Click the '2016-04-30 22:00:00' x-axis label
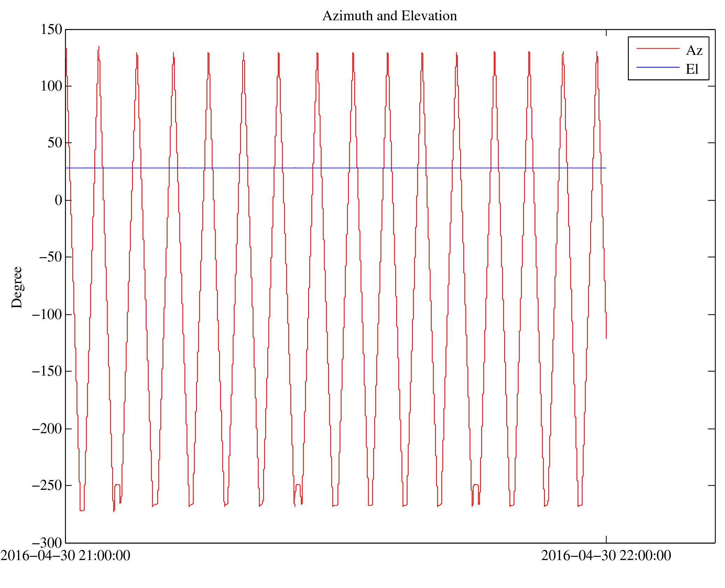725x588 pixels. point(606,556)
